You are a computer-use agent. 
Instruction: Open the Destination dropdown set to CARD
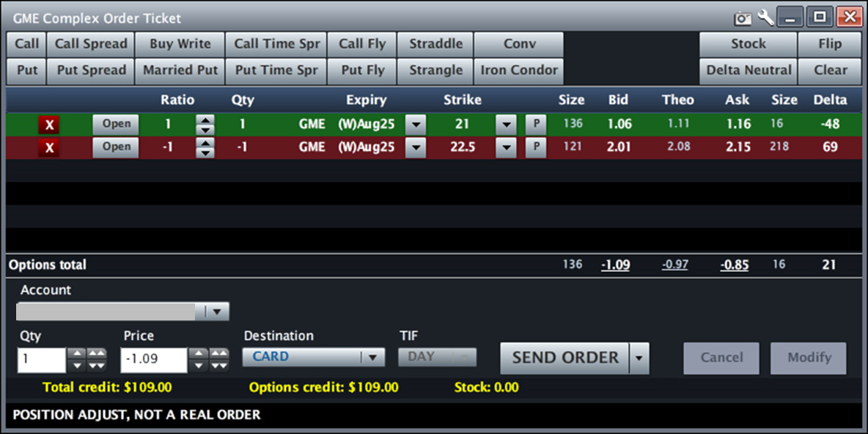pyautogui.click(x=313, y=357)
